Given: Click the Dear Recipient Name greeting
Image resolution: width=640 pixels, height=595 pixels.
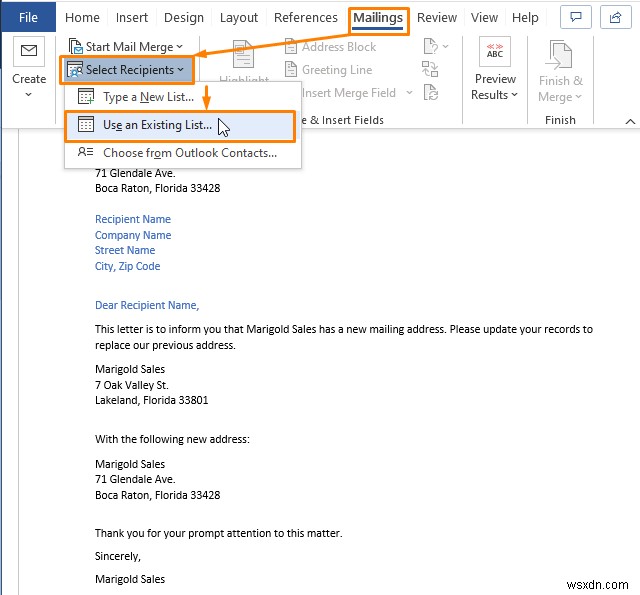Looking at the screenshot, I should click(x=147, y=305).
